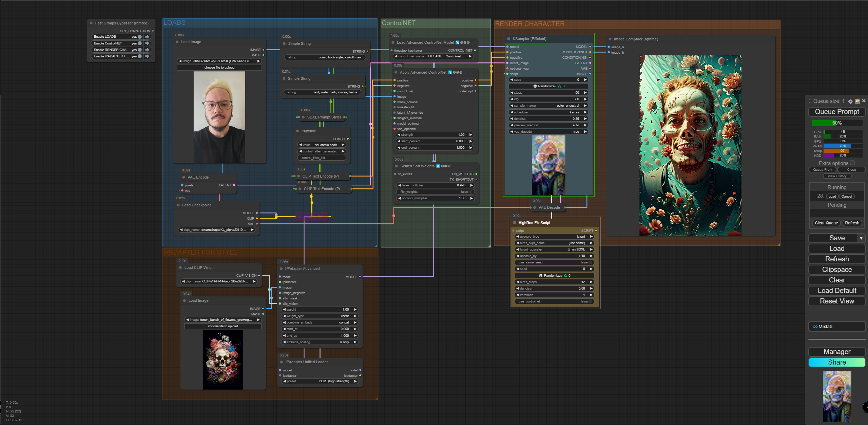The image size is (868, 425).
Task: Open ckpt_name dreamshaperXL selector
Action: click(x=217, y=230)
